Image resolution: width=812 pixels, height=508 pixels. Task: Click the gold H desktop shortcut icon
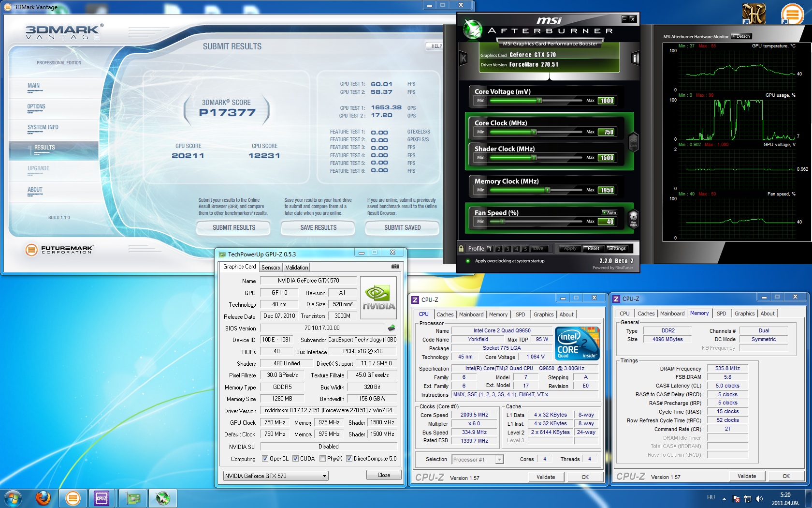[x=754, y=14]
